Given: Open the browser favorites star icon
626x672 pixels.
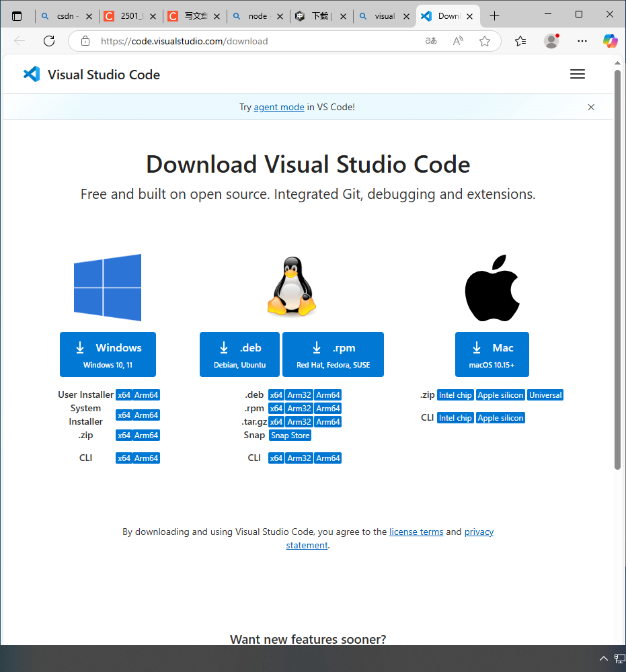Looking at the screenshot, I should point(485,41).
